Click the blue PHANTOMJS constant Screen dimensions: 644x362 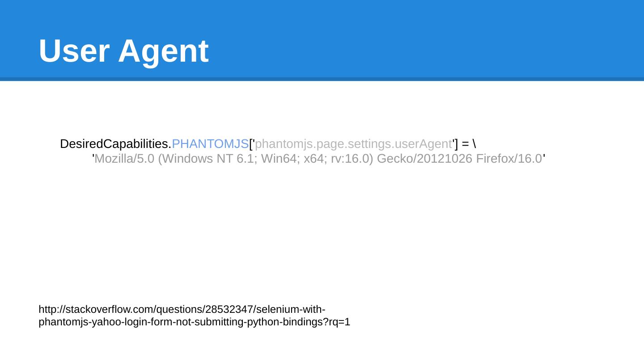click(210, 144)
